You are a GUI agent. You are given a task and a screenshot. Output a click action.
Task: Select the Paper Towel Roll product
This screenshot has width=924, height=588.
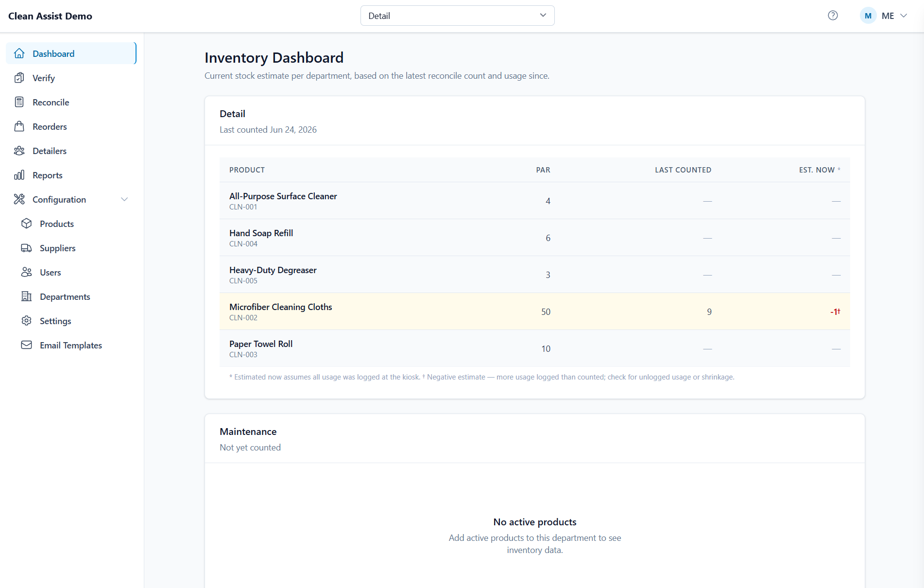click(261, 344)
